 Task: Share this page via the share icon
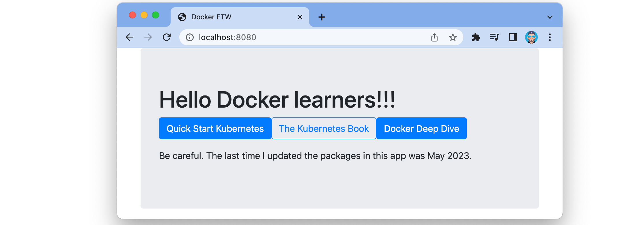434,37
